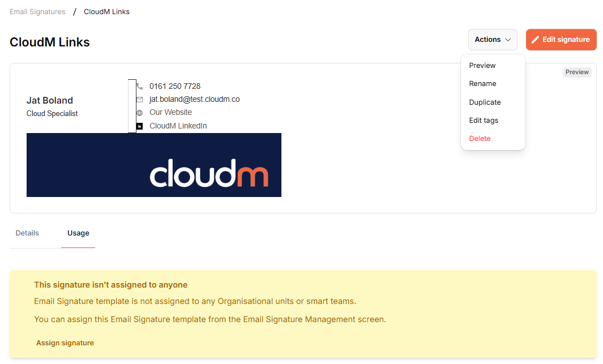
Task: Select Rename in the Actions menu
Action: 482,83
